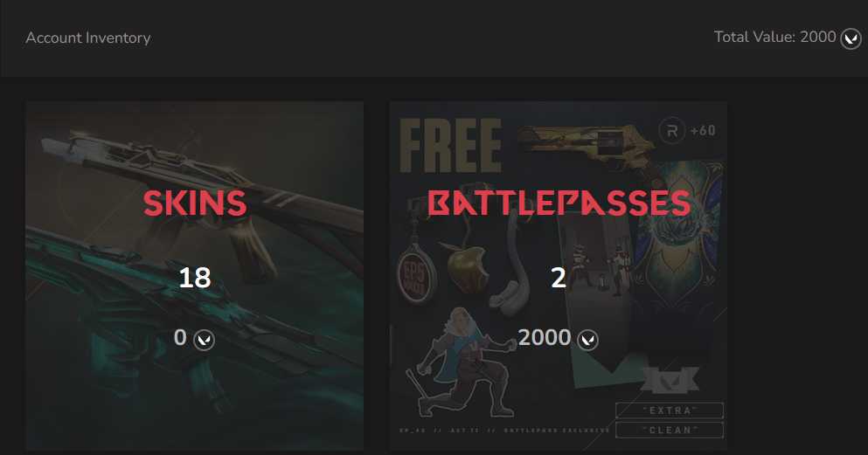
Task: Click the Total Value: 2000 text
Action: coord(775,37)
